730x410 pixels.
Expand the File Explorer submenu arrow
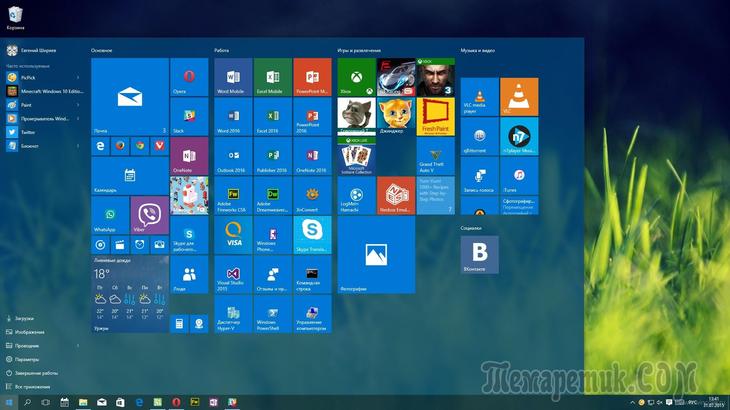click(x=78, y=346)
